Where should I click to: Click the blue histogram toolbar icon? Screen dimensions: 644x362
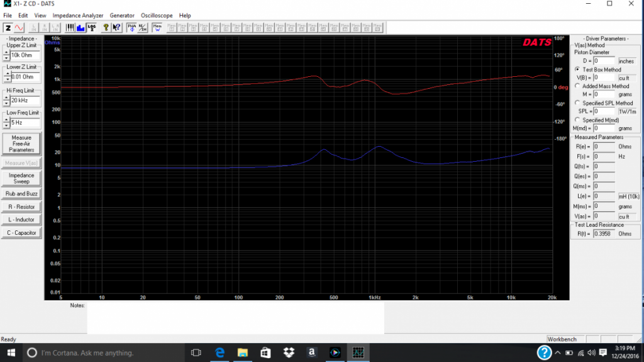[x=80, y=28]
